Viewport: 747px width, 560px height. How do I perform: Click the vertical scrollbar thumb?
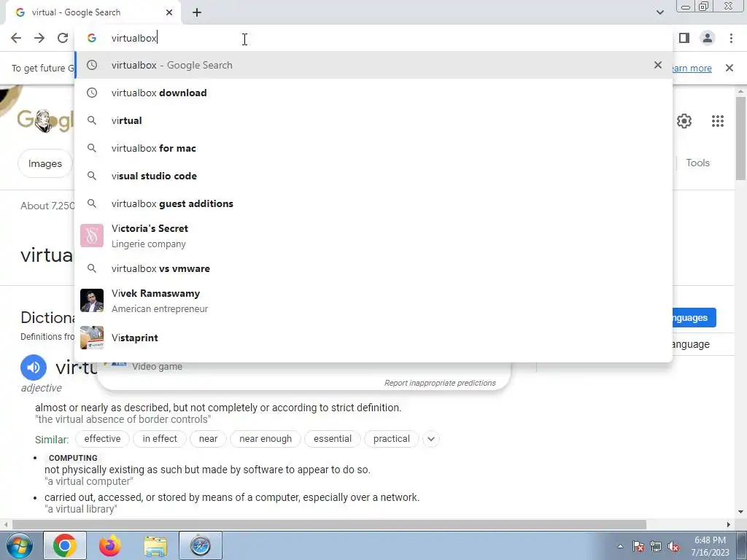tap(740, 138)
